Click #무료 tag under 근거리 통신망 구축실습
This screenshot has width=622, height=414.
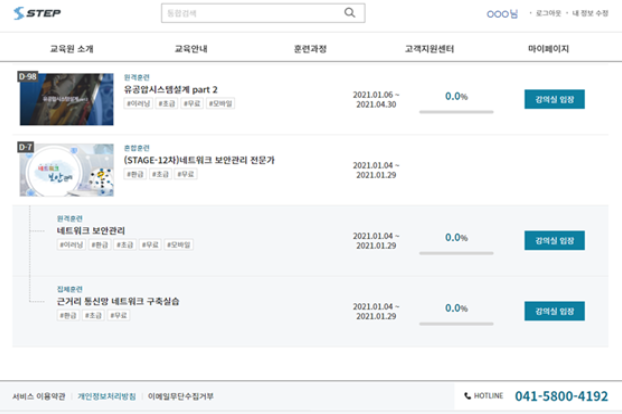point(119,315)
